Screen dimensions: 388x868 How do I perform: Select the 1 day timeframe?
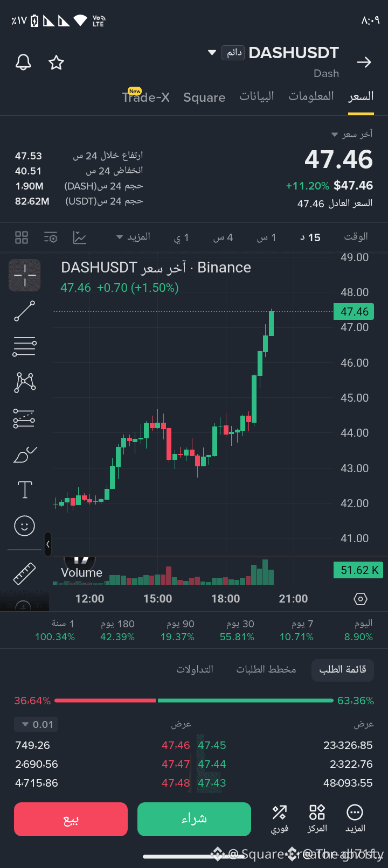tap(182, 237)
